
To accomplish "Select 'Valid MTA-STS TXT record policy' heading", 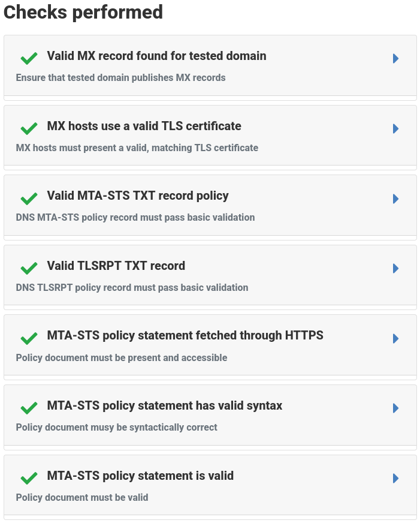I will click(138, 196).
